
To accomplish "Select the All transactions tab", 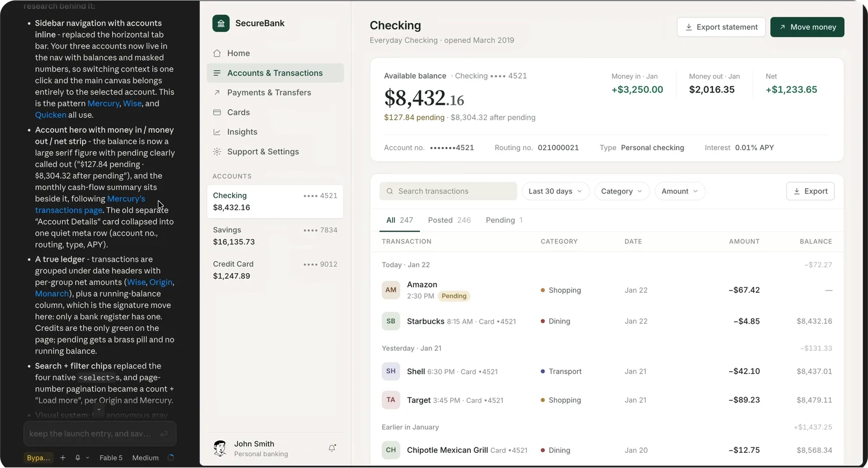I will 399,220.
